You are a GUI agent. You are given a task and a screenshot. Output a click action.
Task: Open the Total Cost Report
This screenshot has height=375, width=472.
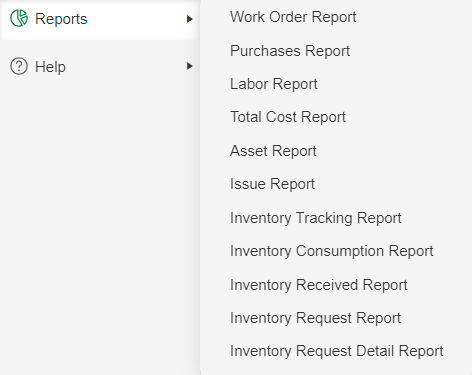(x=288, y=117)
